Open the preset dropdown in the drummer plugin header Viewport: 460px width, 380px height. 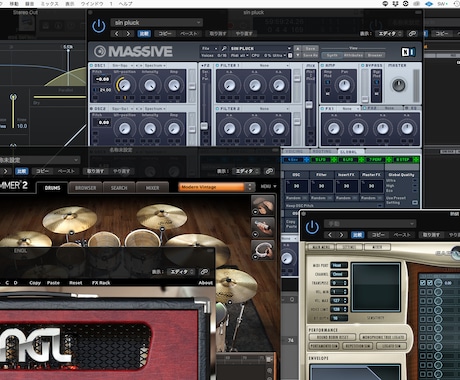click(39, 160)
